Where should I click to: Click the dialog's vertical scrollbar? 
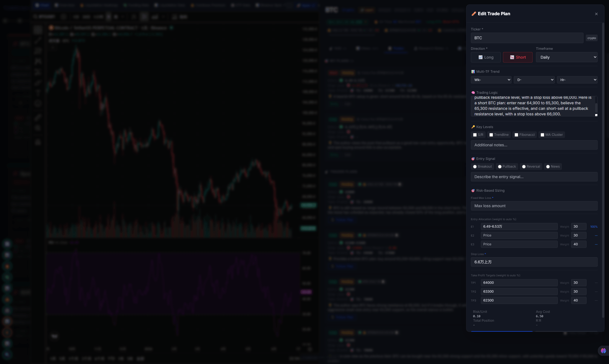(603, 170)
